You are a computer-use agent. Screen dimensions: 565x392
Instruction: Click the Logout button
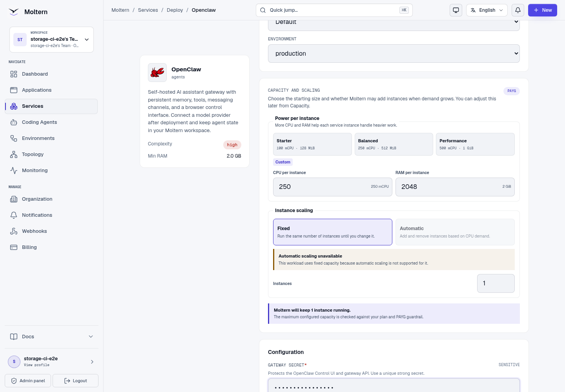[x=75, y=381]
